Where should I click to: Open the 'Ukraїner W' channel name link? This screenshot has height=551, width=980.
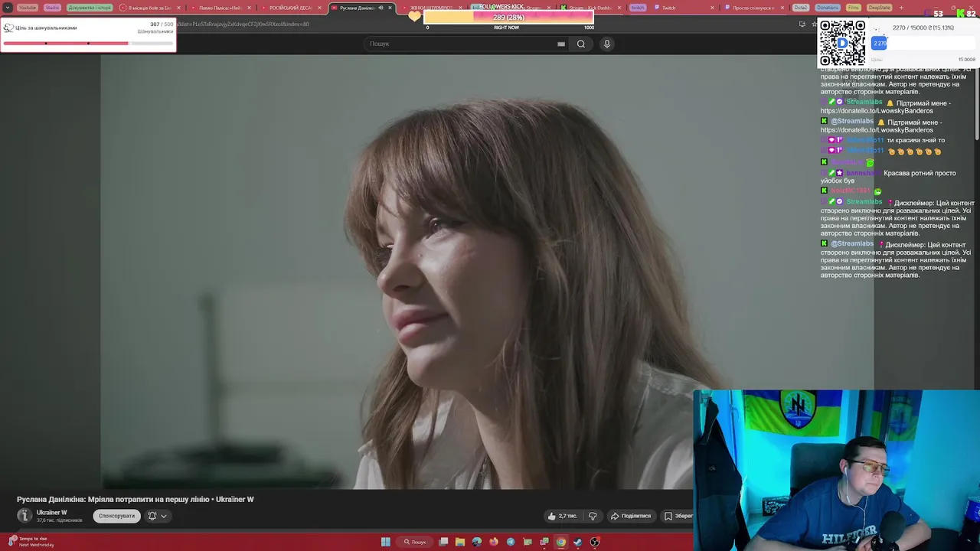pos(52,513)
